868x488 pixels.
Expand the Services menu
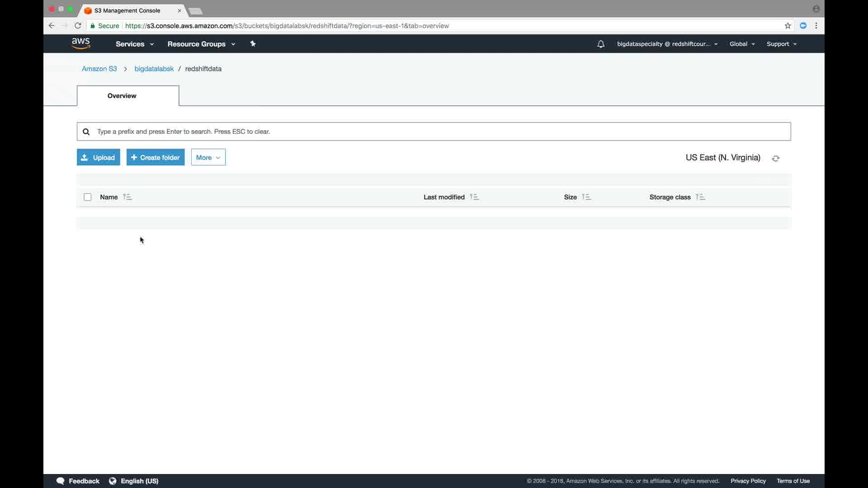pos(134,44)
